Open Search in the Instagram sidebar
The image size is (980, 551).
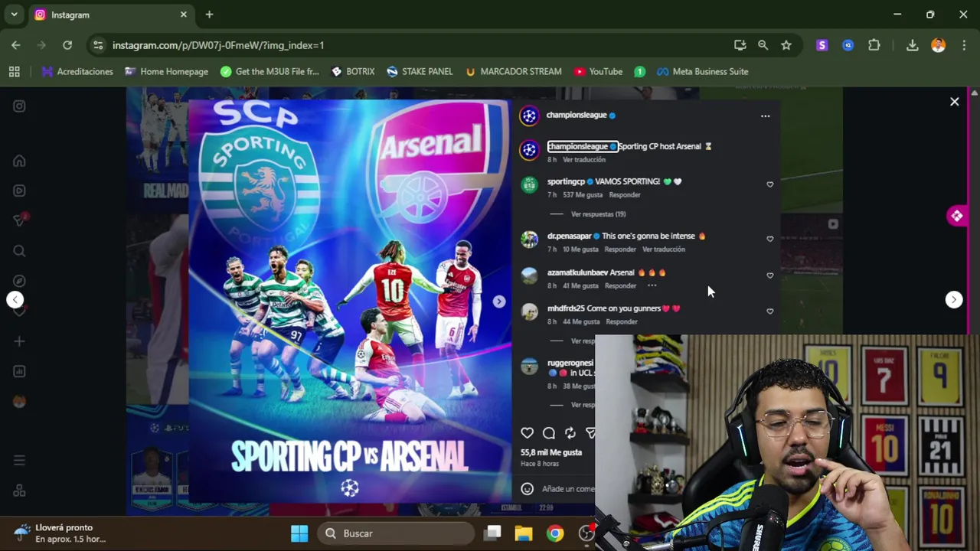click(19, 251)
